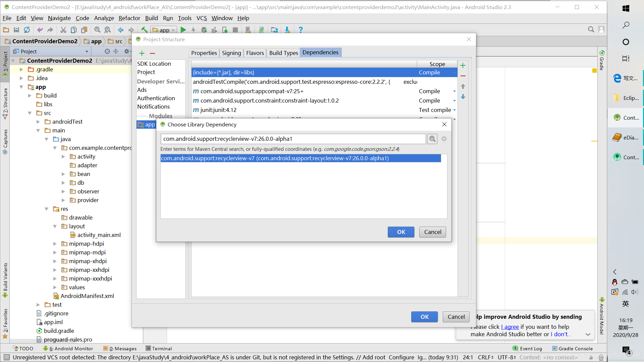Move dependency down with the blue arrow
The height and width of the screenshot is (362, 644).
click(463, 97)
